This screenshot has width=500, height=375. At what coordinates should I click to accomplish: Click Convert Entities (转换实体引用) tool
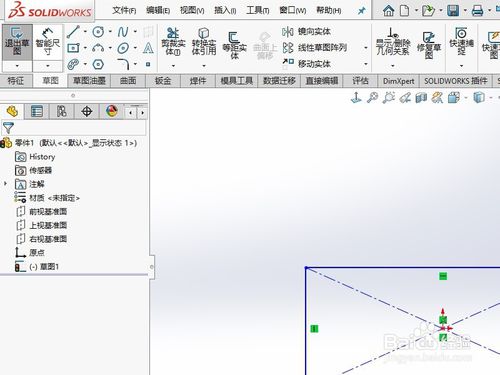pyautogui.click(x=204, y=42)
